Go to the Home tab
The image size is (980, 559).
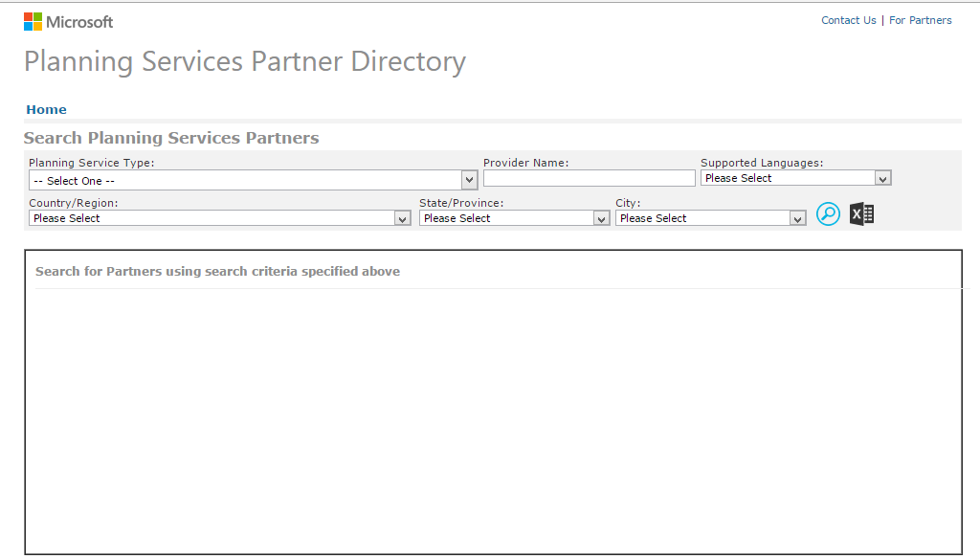pos(46,109)
